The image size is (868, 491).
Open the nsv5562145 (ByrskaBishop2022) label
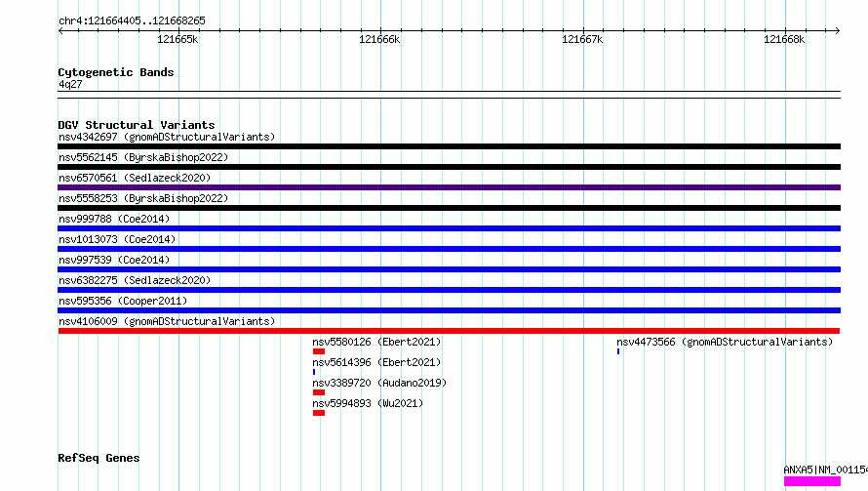pyautogui.click(x=143, y=157)
